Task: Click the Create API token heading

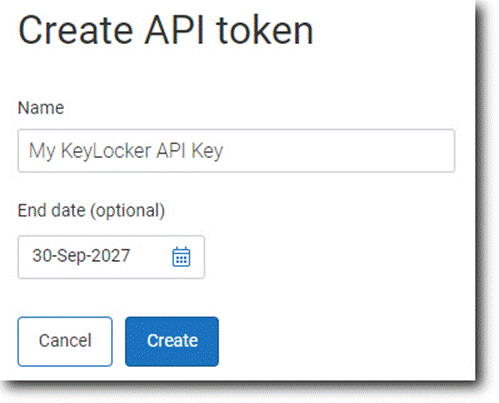Action: (x=166, y=30)
